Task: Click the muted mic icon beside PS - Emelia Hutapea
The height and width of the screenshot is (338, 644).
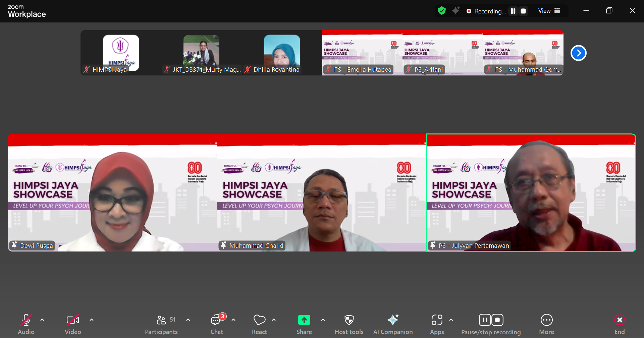Action: point(328,69)
